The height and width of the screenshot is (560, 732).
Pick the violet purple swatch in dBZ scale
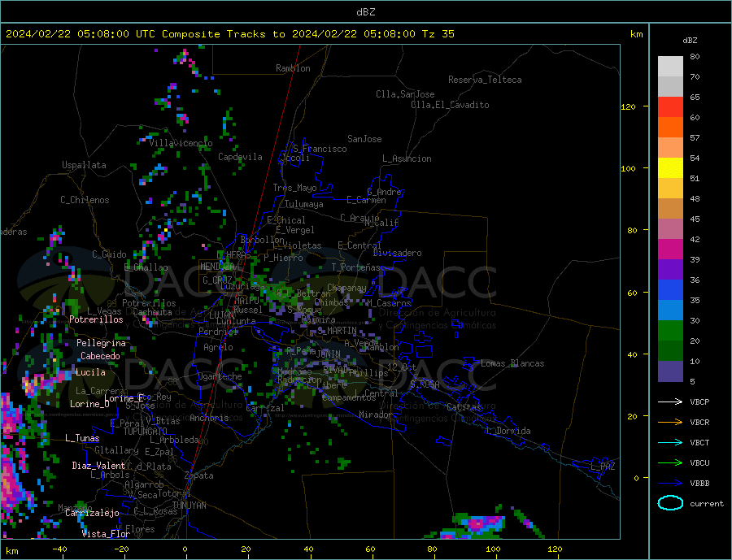(x=670, y=270)
